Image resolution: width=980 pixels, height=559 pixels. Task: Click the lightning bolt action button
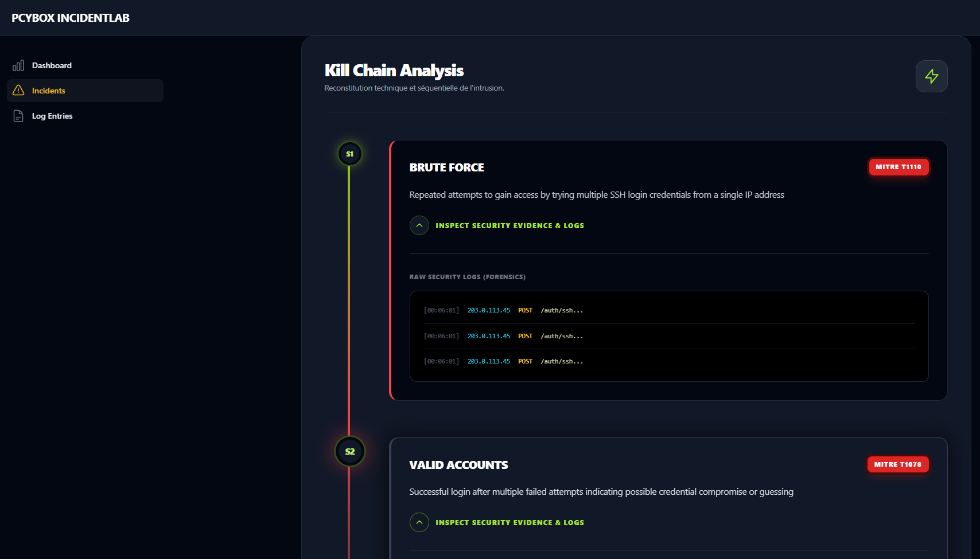point(931,76)
